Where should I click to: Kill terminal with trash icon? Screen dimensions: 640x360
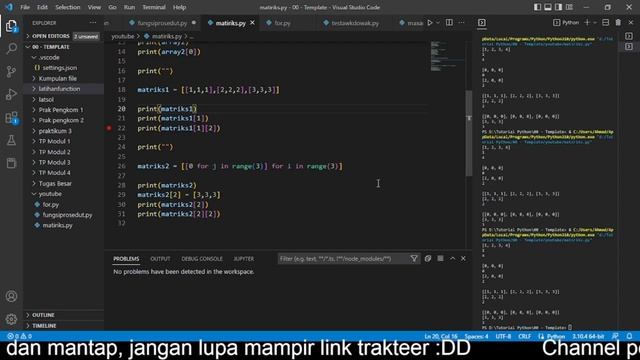tap(618, 23)
